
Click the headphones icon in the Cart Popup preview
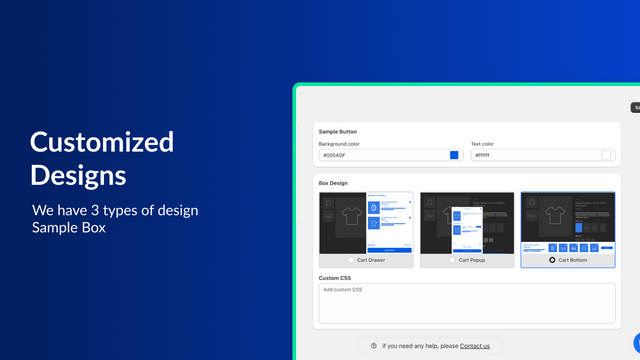(x=429, y=202)
